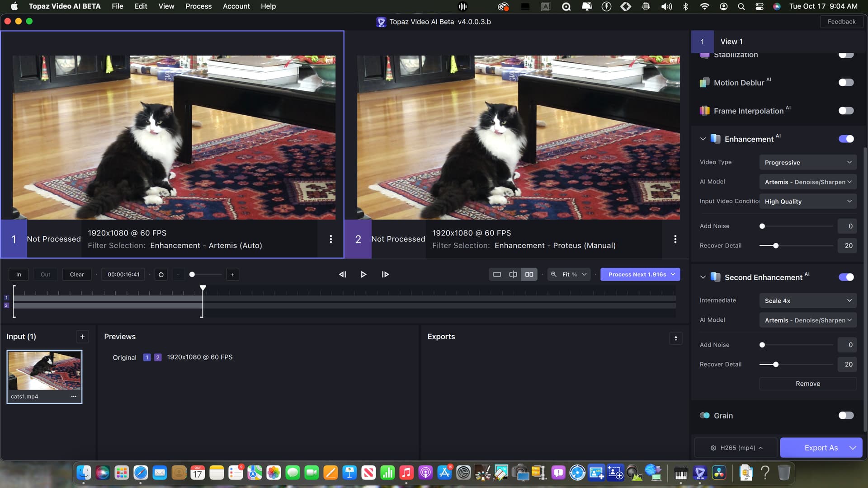Remove the Second Enhancement filter
Screen dimensions: 868x488
pyautogui.click(x=808, y=384)
